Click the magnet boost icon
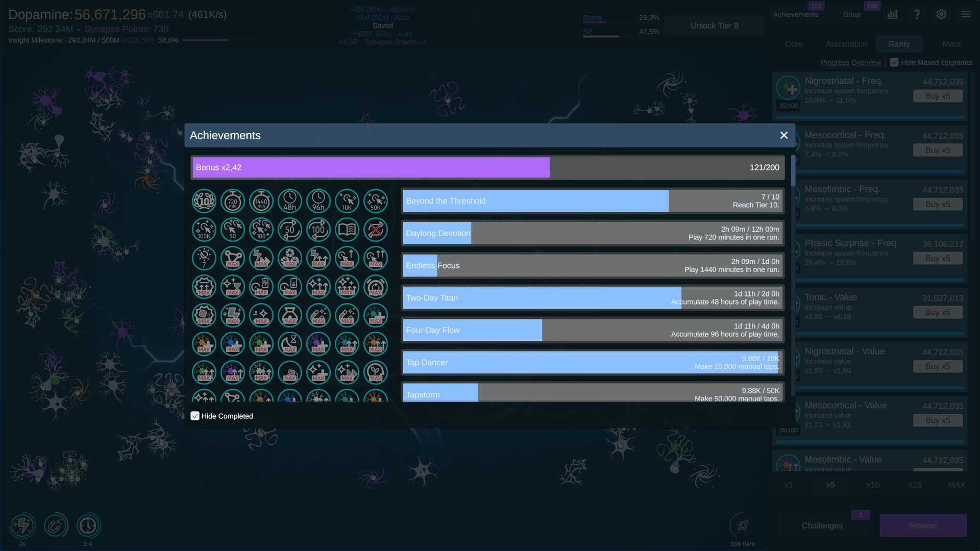 56,525
